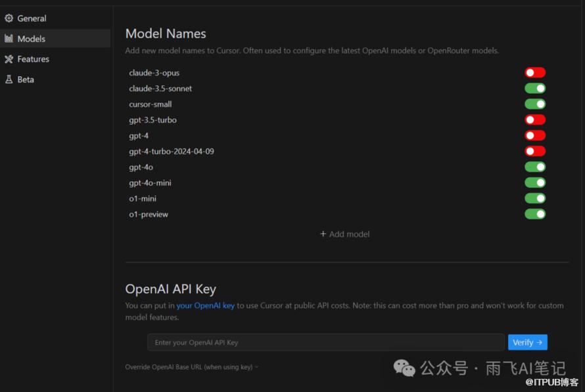Select the gpt-4o-mini model name
This screenshot has width=585, height=392.
pyautogui.click(x=150, y=183)
